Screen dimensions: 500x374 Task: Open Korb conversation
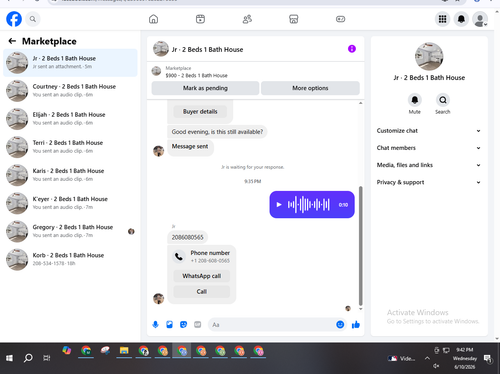(x=70, y=259)
